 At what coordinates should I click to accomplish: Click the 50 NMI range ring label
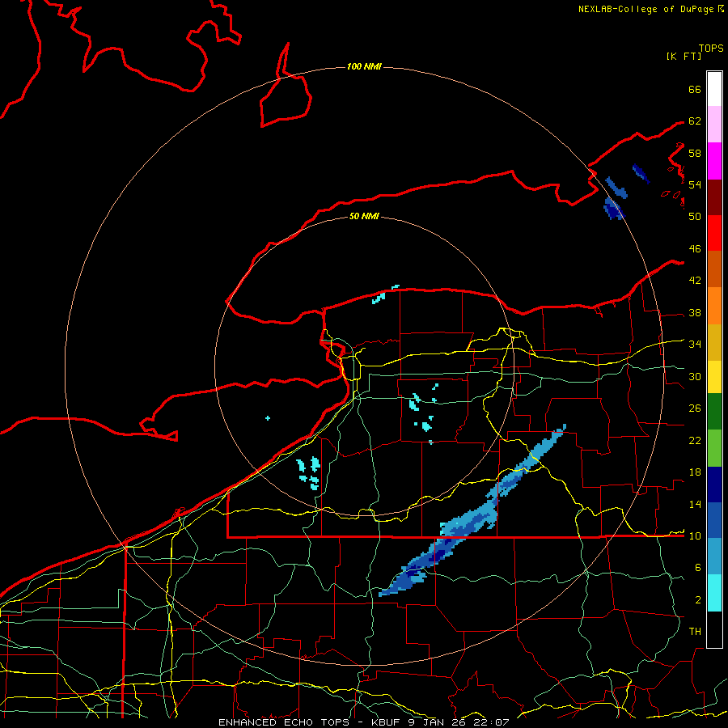364,216
